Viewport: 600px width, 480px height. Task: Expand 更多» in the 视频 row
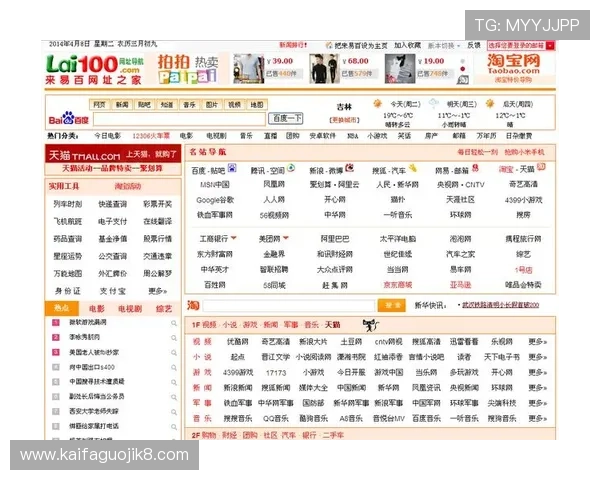[x=537, y=341]
